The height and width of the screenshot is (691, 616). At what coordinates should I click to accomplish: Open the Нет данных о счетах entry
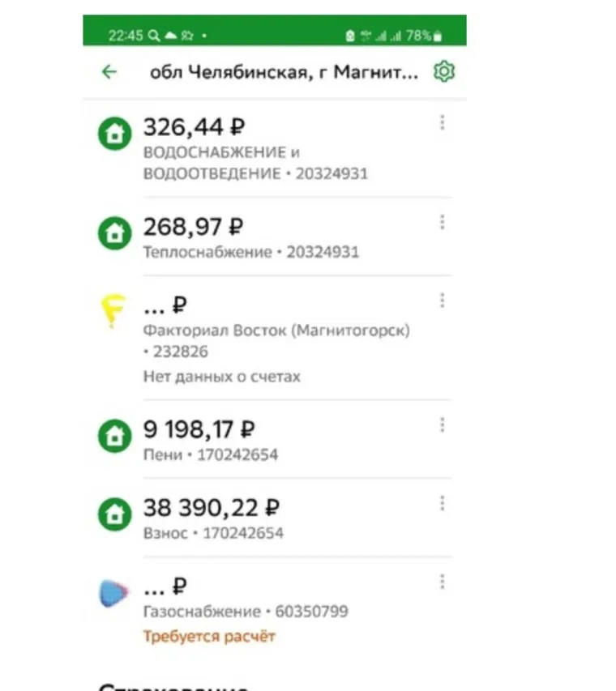click(x=221, y=376)
